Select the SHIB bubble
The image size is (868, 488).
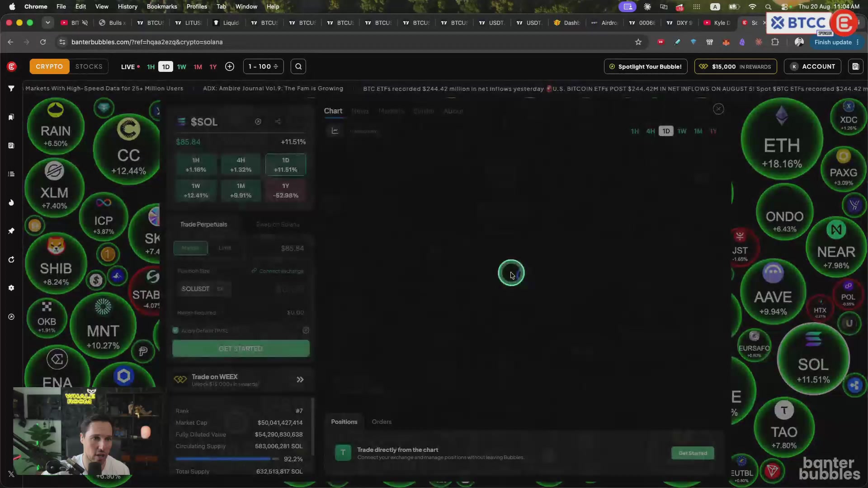[56, 264]
